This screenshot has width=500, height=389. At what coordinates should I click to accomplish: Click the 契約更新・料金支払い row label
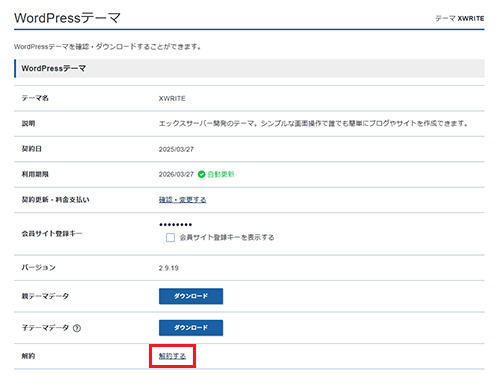pos(55,200)
